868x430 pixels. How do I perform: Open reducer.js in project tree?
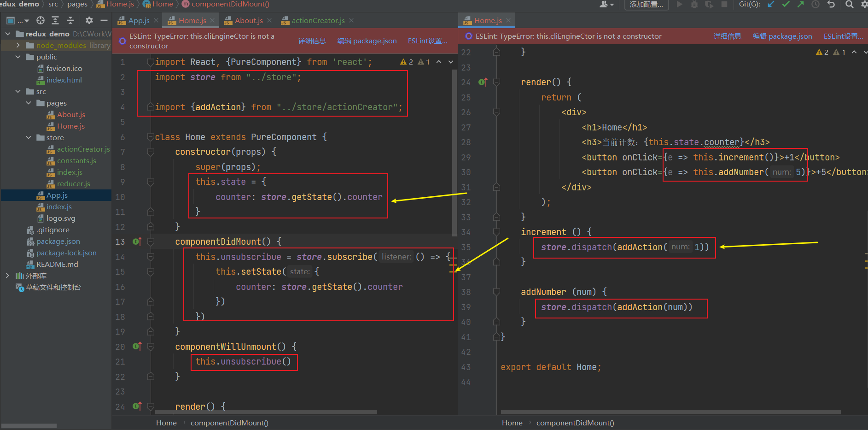click(x=74, y=183)
